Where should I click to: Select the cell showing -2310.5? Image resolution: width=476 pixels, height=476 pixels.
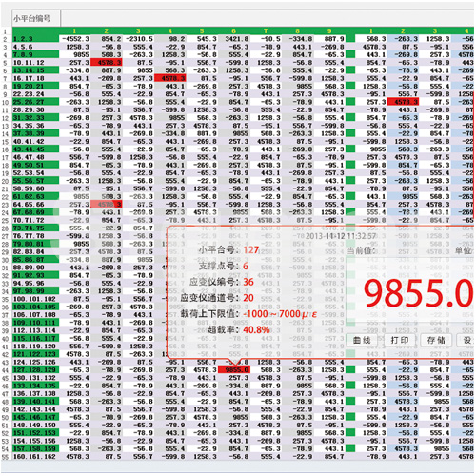click(x=138, y=39)
